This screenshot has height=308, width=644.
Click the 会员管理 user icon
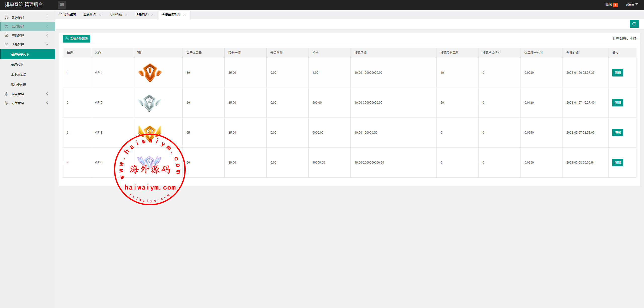tap(7, 45)
